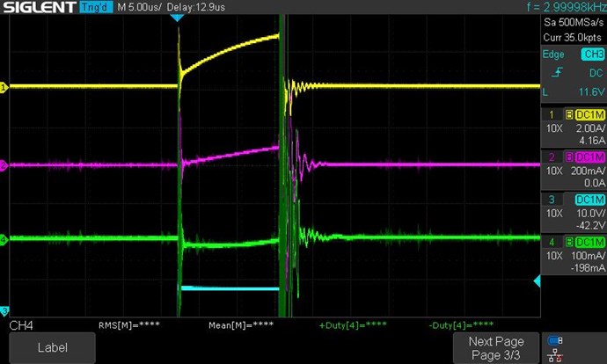Click the SIGLENT logo

point(40,7)
